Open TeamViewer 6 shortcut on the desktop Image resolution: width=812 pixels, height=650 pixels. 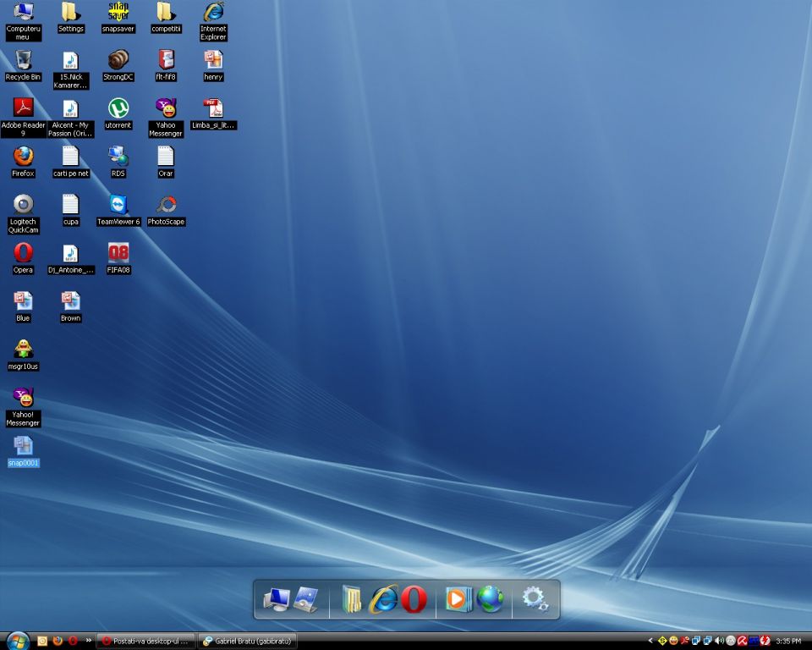click(118, 205)
